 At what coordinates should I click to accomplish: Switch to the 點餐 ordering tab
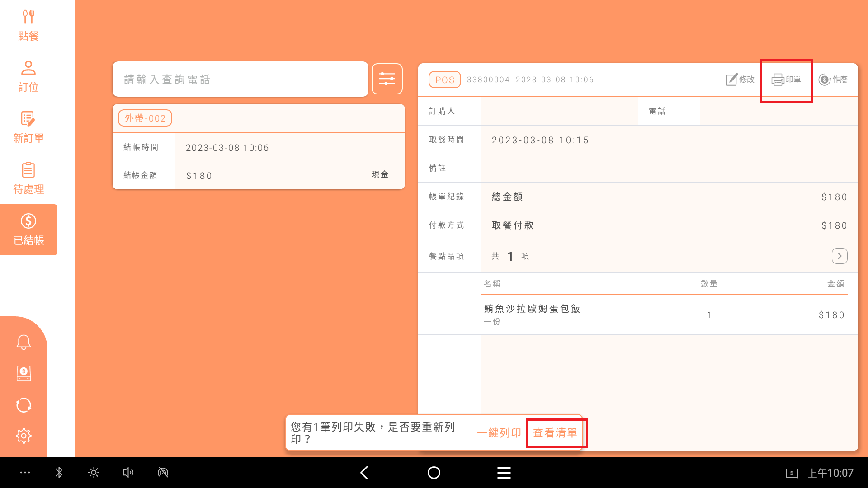tap(28, 25)
